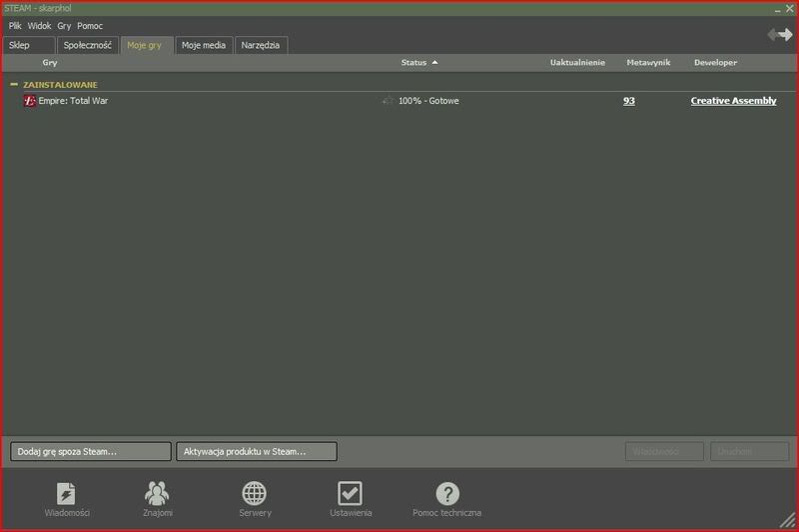Viewport: 799px width, 532px height.
Task: Open the Pomoc menu
Action: click(x=90, y=26)
